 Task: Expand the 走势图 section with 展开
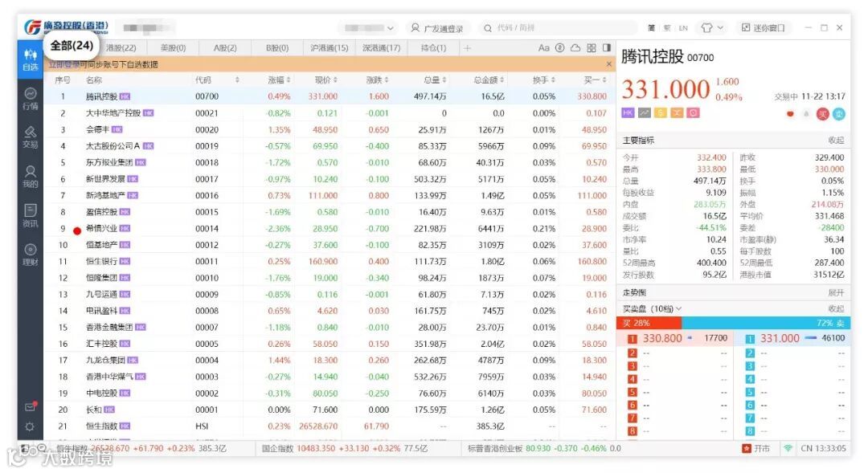(x=836, y=292)
